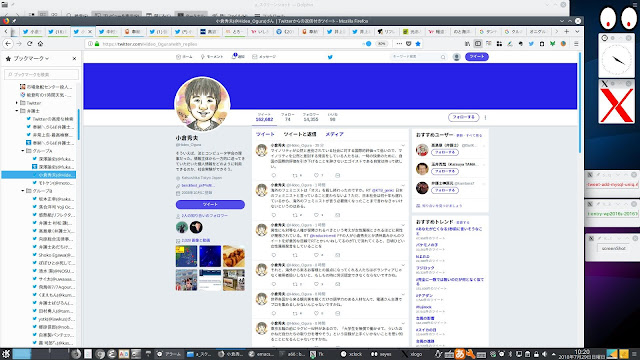Image resolution: width=640 pixels, height=360 pixels.
Task: Go to Firefox home page icon
Action: (40, 44)
